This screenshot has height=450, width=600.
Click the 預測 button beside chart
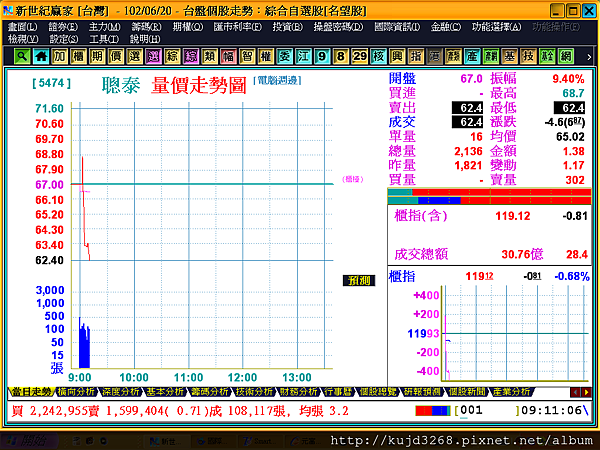point(359,280)
